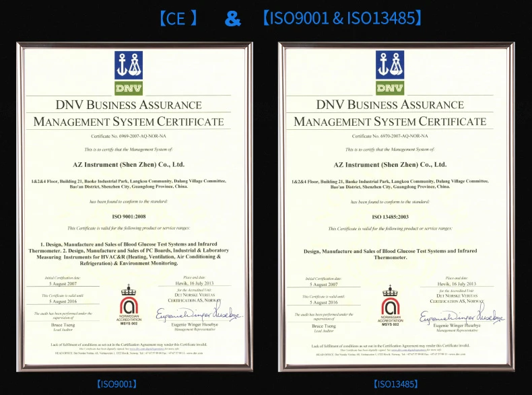Click 'DNV Business Assurance' title on ISO 13485 certificate

pyautogui.click(x=390, y=104)
